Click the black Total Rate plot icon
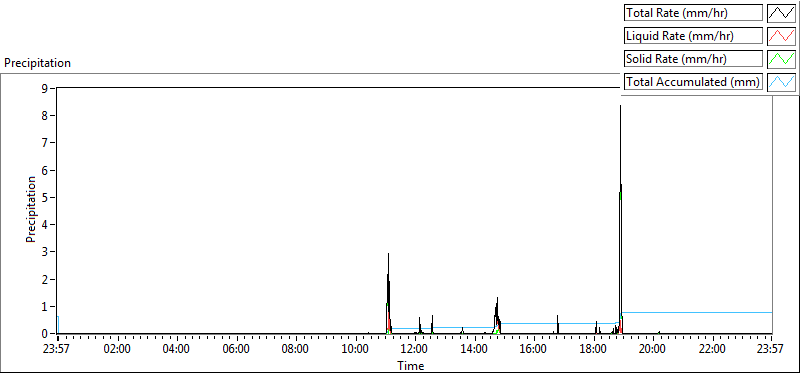Screen dimensions: 800x373 pos(781,13)
